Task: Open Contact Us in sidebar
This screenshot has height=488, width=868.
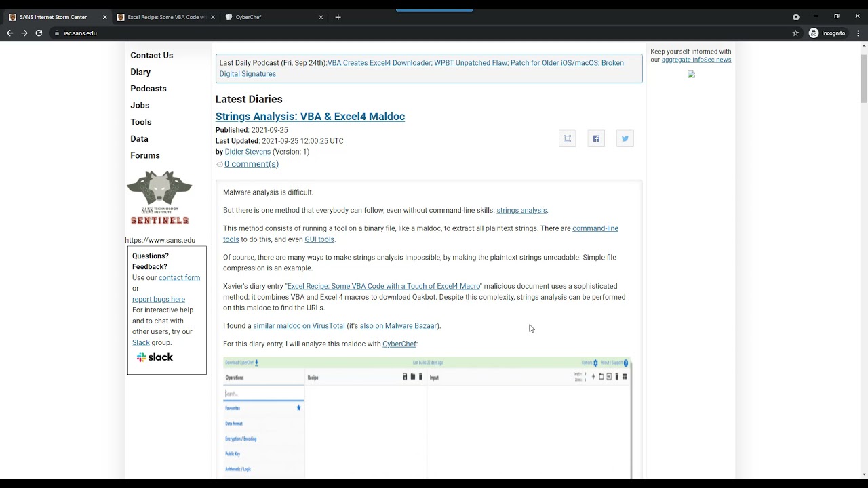Action: tap(151, 56)
